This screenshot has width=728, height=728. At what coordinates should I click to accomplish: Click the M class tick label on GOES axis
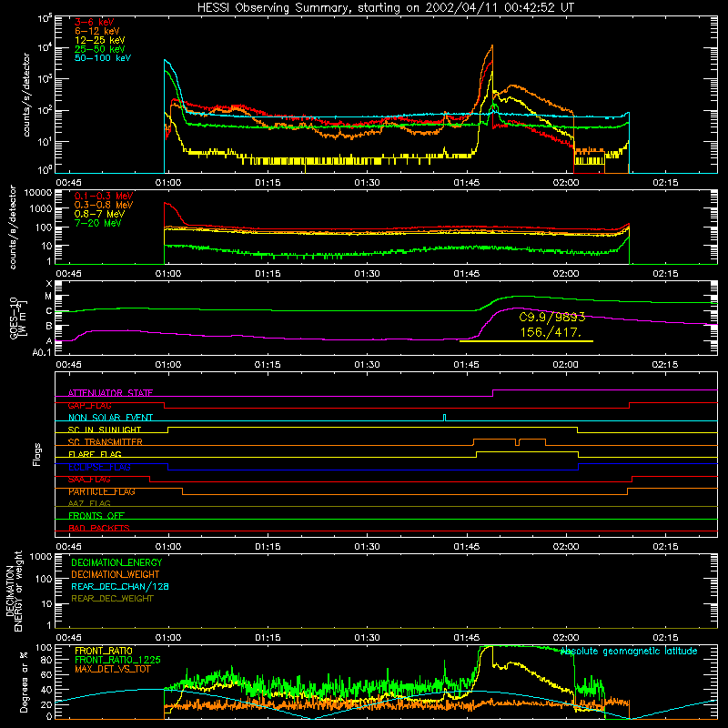[48, 297]
